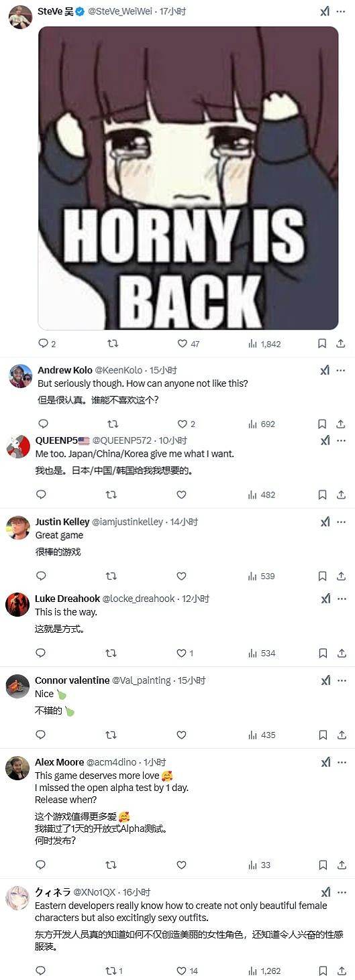Screen dimensions: 355x980
Task: Open replies on SteVe's tweet
Action: (x=47, y=344)
